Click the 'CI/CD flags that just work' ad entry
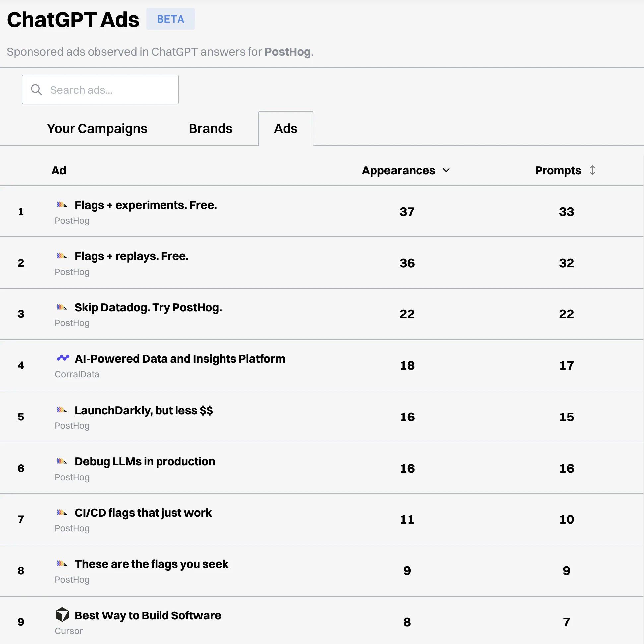This screenshot has width=644, height=644. click(x=143, y=513)
